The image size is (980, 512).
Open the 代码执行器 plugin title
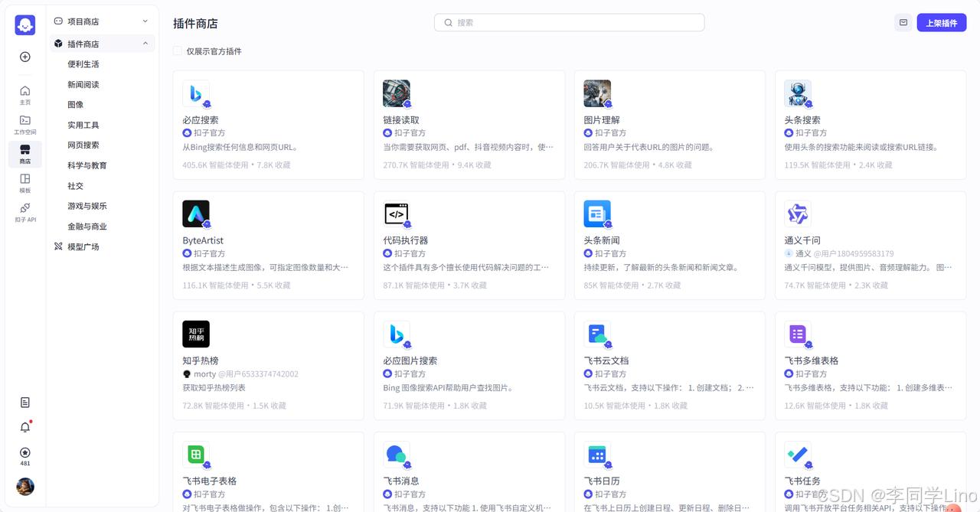[406, 240]
